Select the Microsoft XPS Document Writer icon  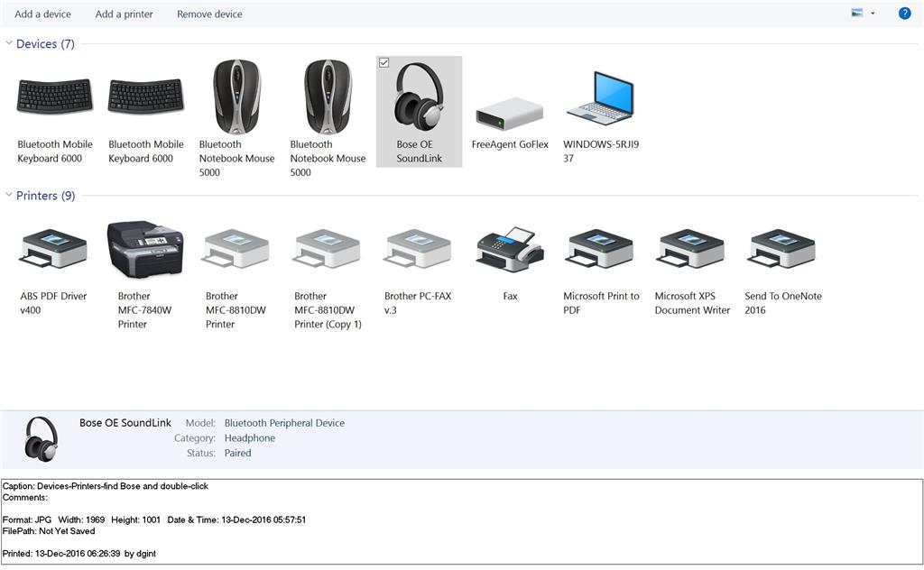(x=691, y=249)
